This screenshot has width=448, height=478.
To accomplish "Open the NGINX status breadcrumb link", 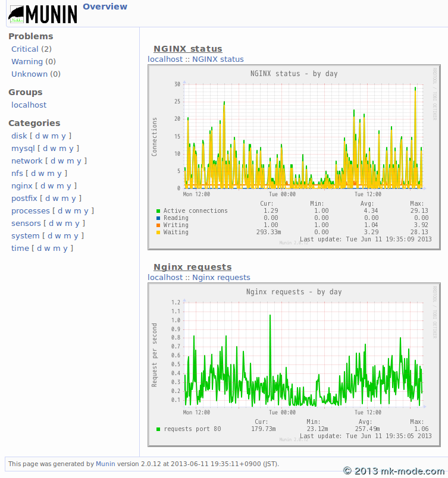I will click(218, 59).
